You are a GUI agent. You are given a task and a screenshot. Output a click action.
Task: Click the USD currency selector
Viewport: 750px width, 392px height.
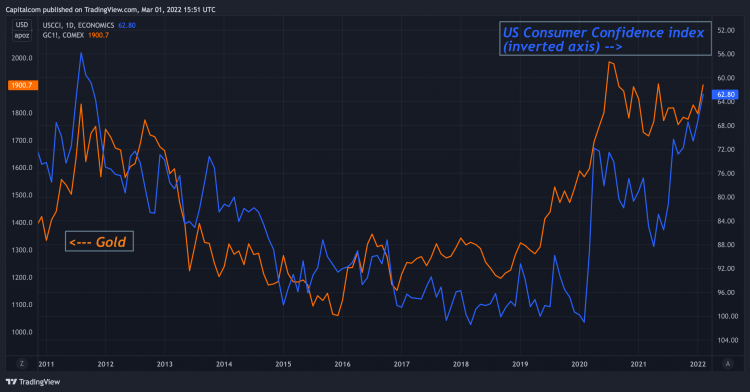coord(22,25)
